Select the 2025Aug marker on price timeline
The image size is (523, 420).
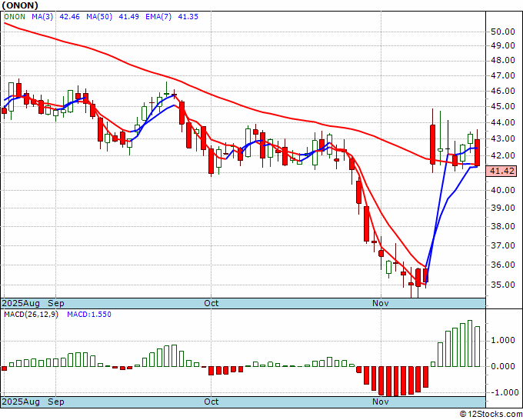(x=21, y=303)
